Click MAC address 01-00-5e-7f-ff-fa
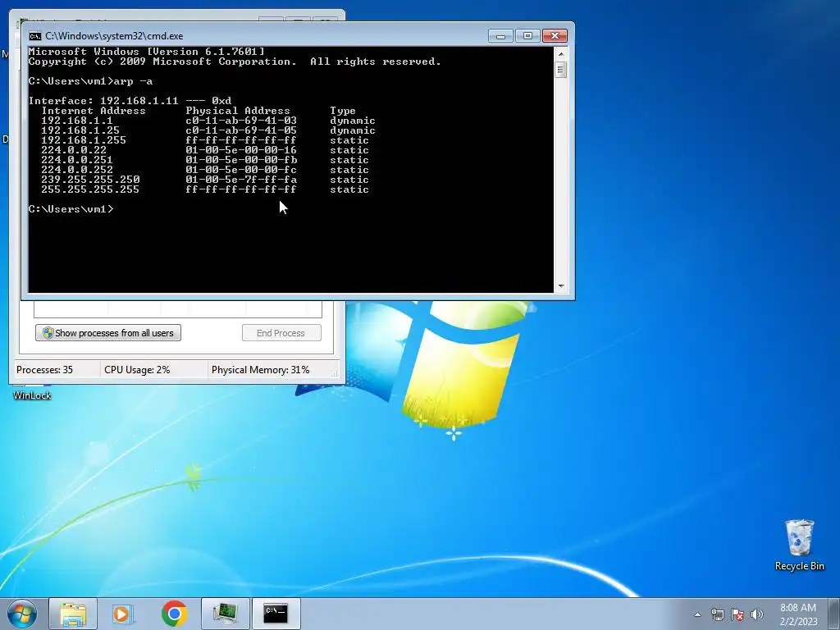Image resolution: width=840 pixels, height=630 pixels. coord(241,180)
